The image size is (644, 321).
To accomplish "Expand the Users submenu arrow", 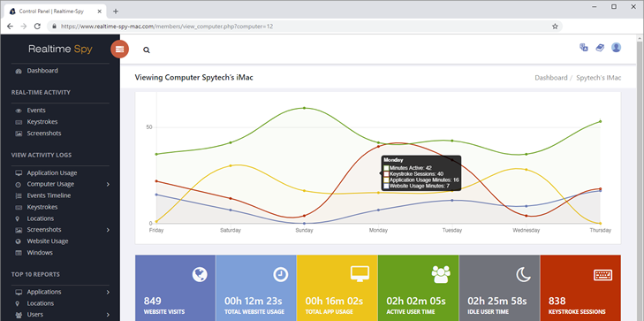I will click(x=108, y=315).
